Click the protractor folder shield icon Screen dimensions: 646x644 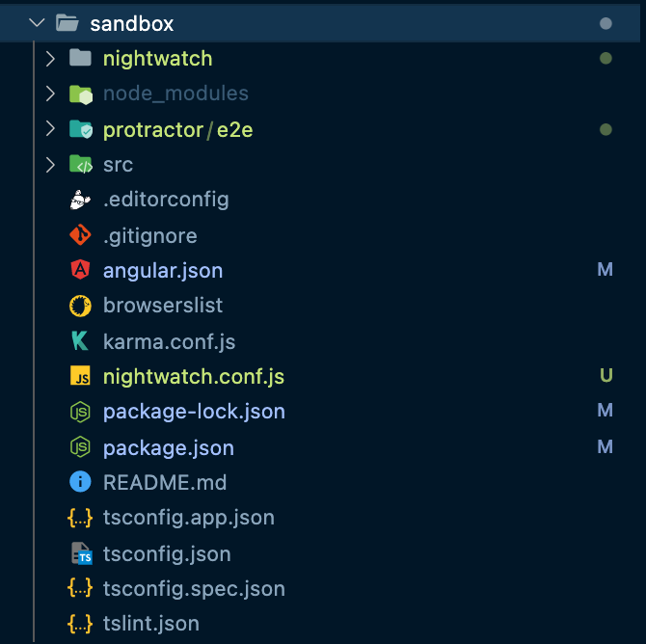pos(81,129)
